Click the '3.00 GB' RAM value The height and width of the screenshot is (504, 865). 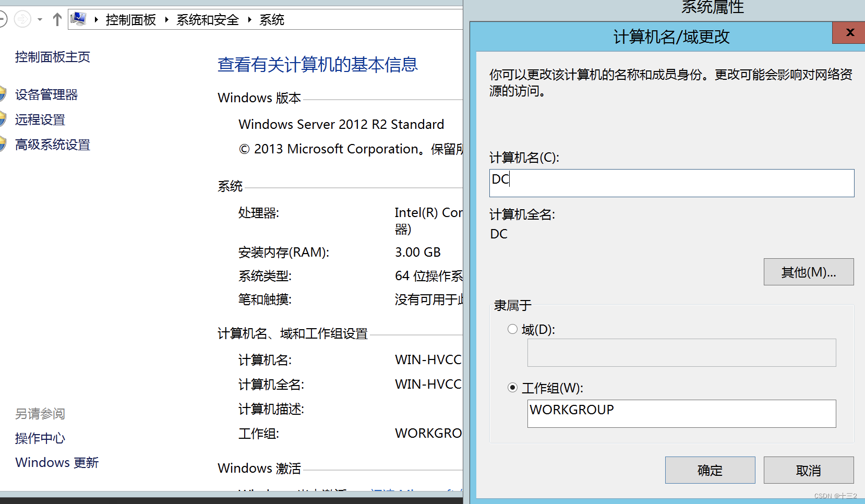coord(418,253)
